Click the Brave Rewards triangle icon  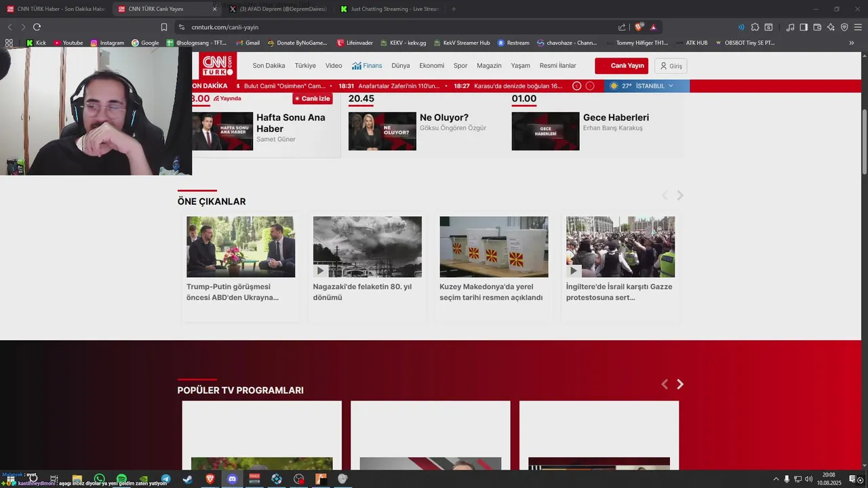[653, 27]
